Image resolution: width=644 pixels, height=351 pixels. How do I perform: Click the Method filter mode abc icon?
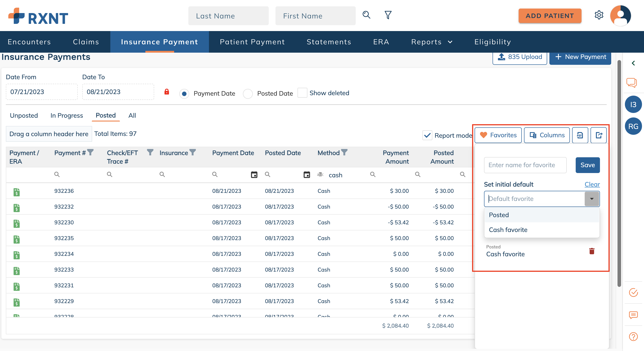tap(320, 175)
